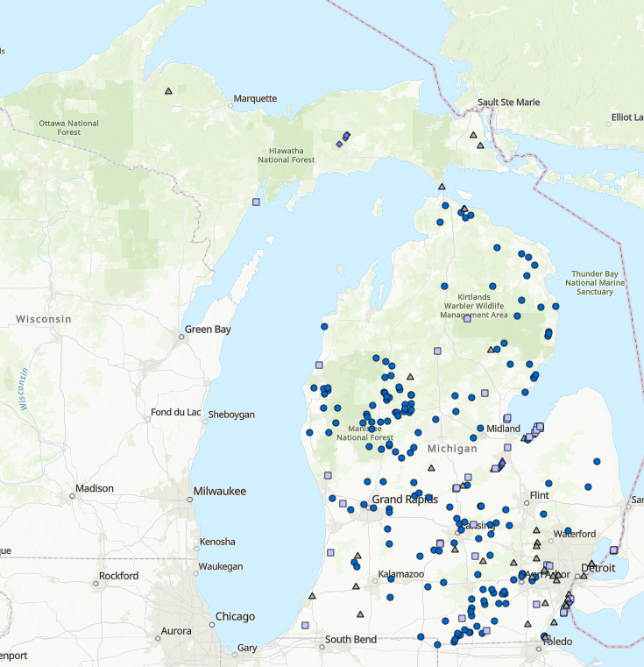
Task: Click the triangle marker just left of the Detroit label
Action: 584,576
